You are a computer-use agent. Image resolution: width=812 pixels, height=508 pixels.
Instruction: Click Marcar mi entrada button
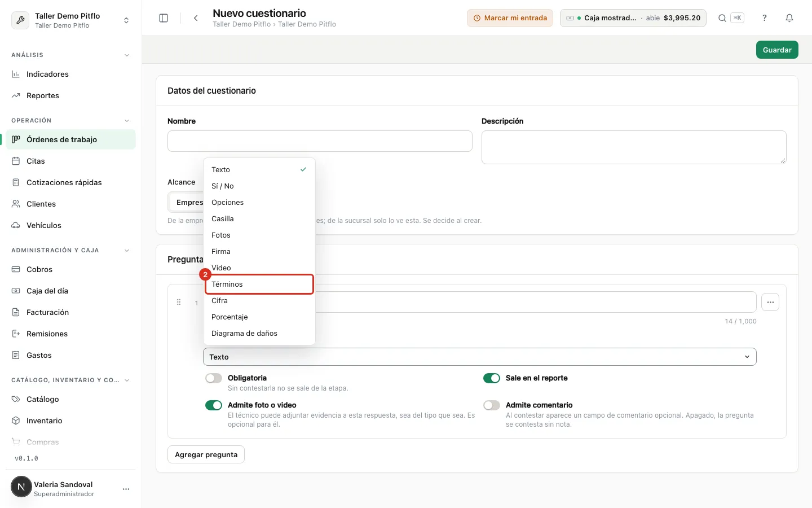pyautogui.click(x=510, y=18)
